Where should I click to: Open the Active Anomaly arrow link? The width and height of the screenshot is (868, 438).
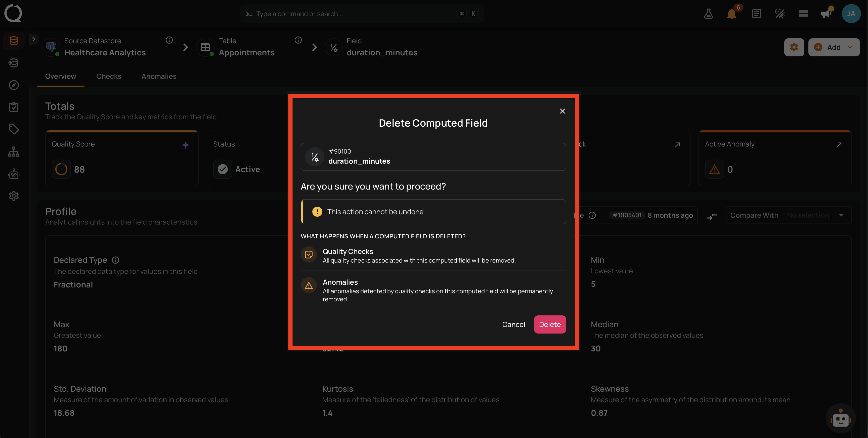click(x=839, y=145)
